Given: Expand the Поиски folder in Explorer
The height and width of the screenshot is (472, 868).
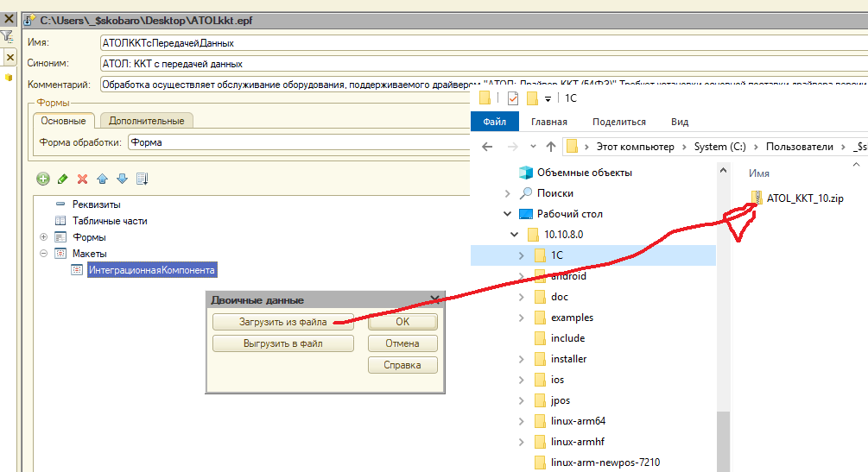Looking at the screenshot, I should coord(507,193).
